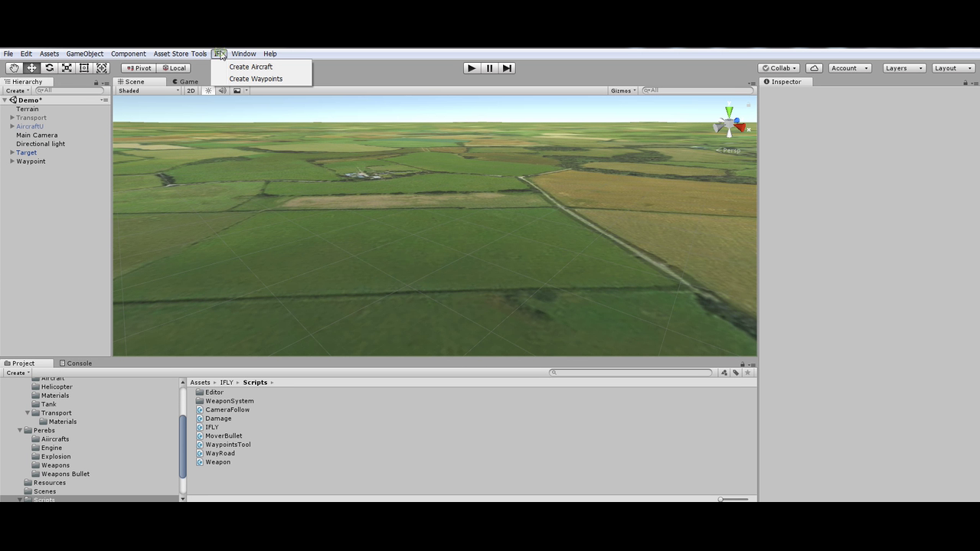Click Assets in the breadcrumb path
Image resolution: width=980 pixels, height=551 pixels.
(x=200, y=383)
